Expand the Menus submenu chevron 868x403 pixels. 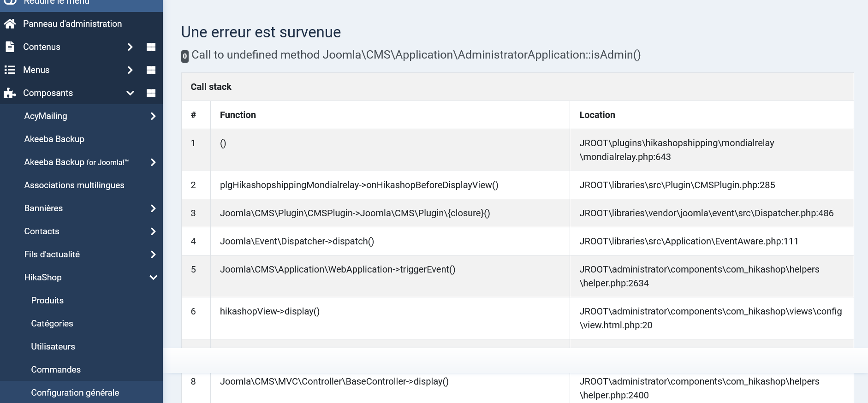[130, 70]
